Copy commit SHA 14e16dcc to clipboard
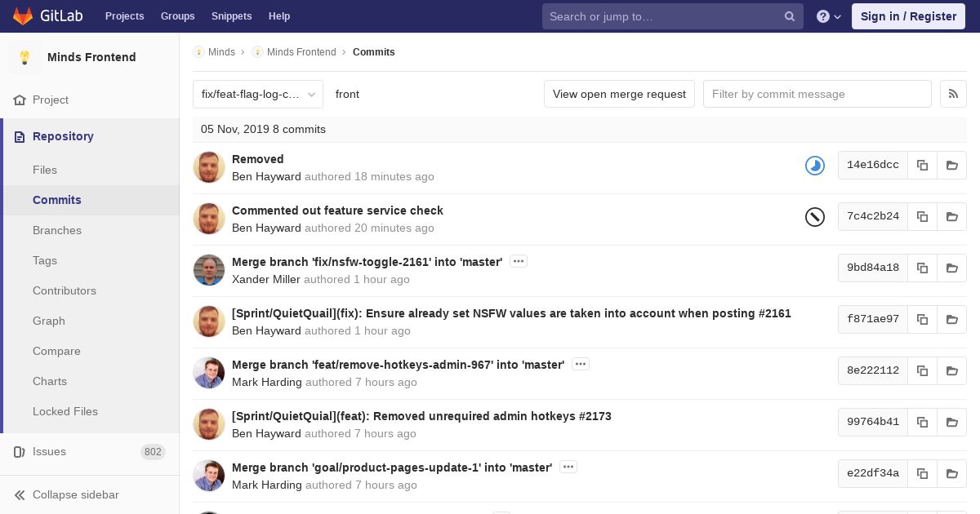The image size is (980, 514). 922,165
